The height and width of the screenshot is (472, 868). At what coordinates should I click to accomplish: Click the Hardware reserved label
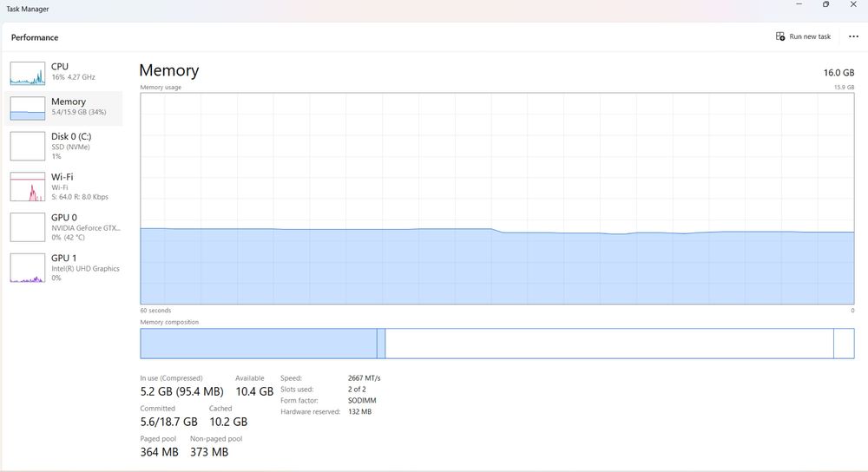(310, 411)
